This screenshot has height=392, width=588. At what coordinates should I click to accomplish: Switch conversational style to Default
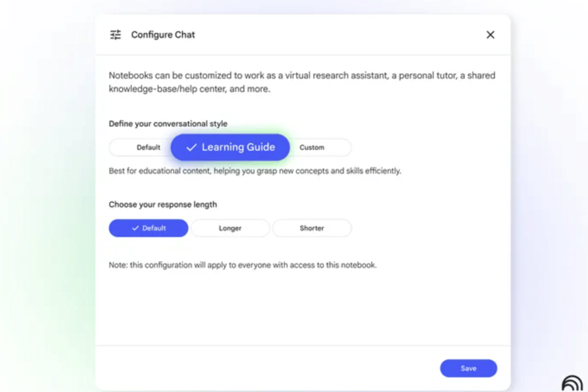point(148,147)
